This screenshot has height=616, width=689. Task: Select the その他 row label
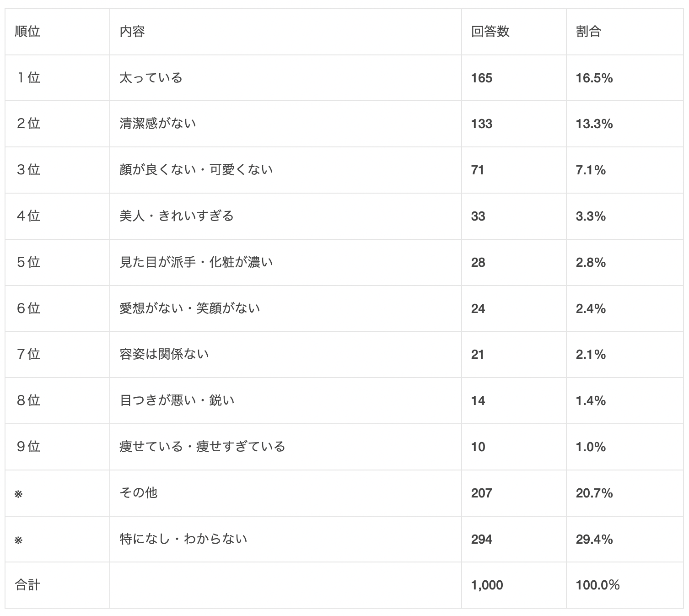[139, 493]
